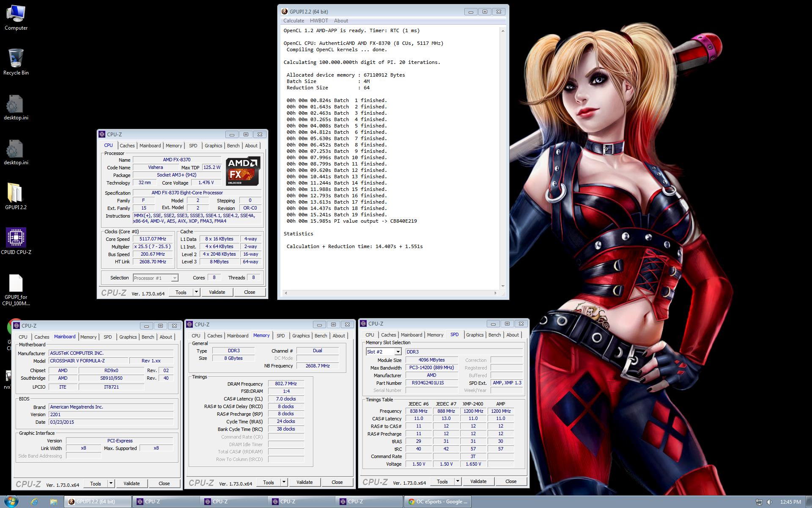Click the CROSSHAIR V FORMULA-Z model field

point(88,361)
